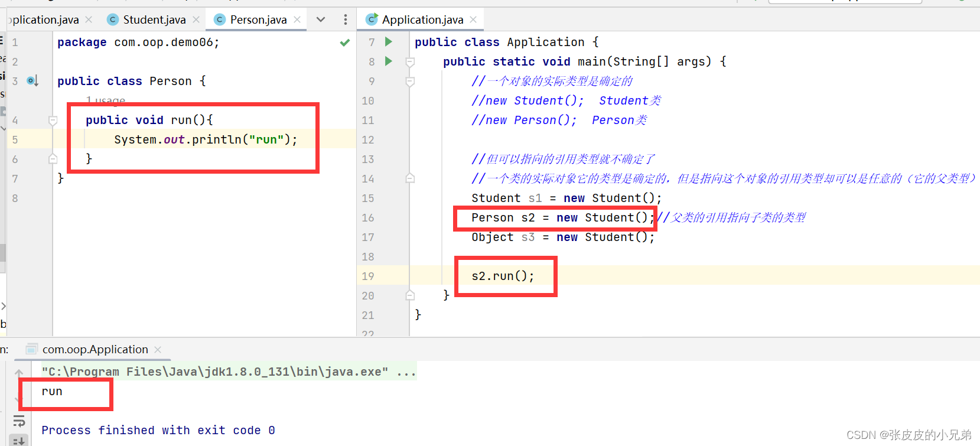Toggle soft-wrap icon in the Run console
980x446 pixels.
(19, 421)
